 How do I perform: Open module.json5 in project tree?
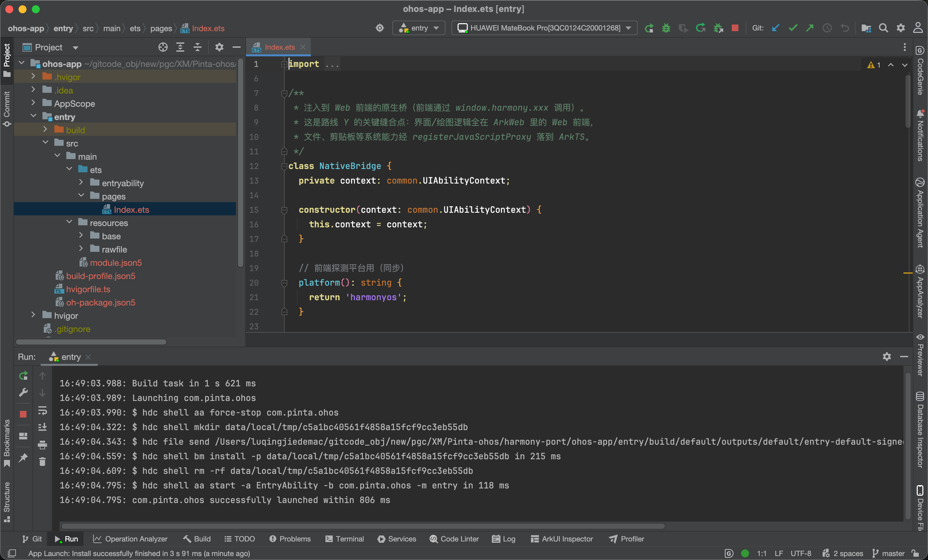[x=116, y=262]
